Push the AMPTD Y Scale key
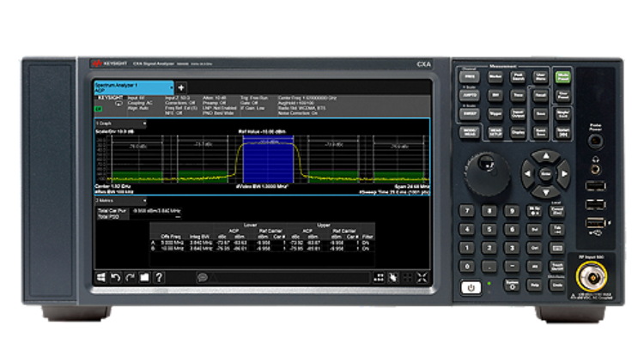This screenshot has height=349, width=644. tap(470, 95)
